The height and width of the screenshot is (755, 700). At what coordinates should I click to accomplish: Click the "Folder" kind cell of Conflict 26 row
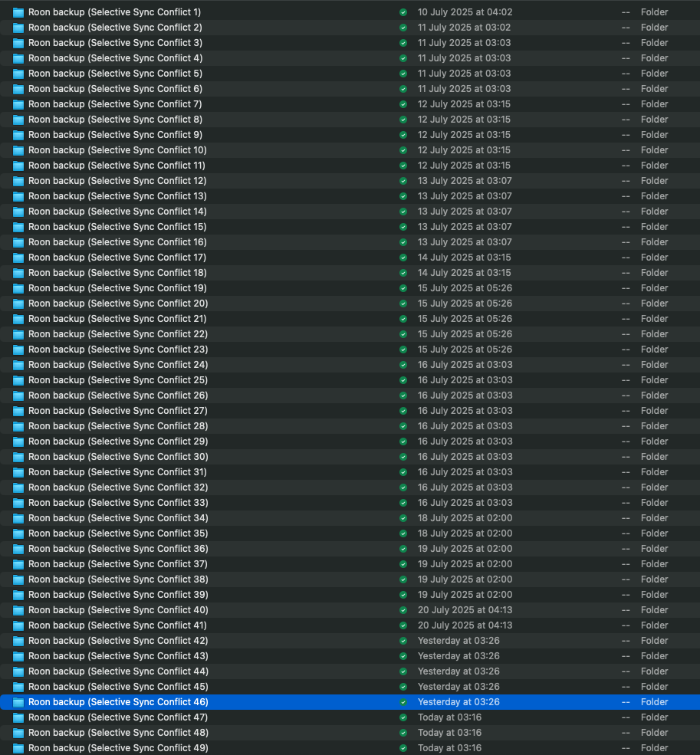click(x=654, y=396)
